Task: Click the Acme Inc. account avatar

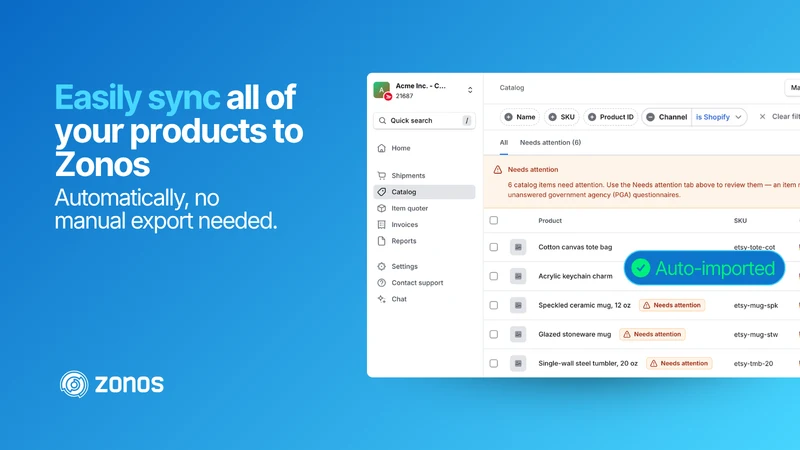Action: 382,90
